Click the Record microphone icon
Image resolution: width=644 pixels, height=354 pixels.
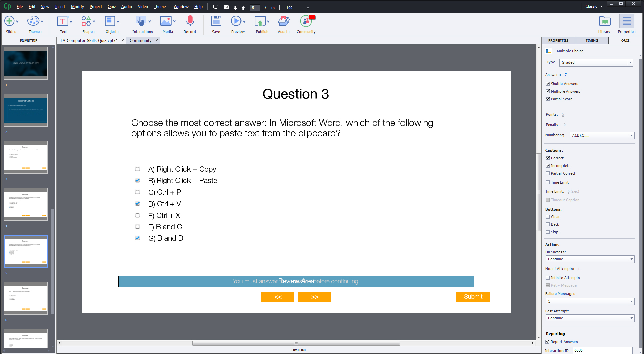190,21
